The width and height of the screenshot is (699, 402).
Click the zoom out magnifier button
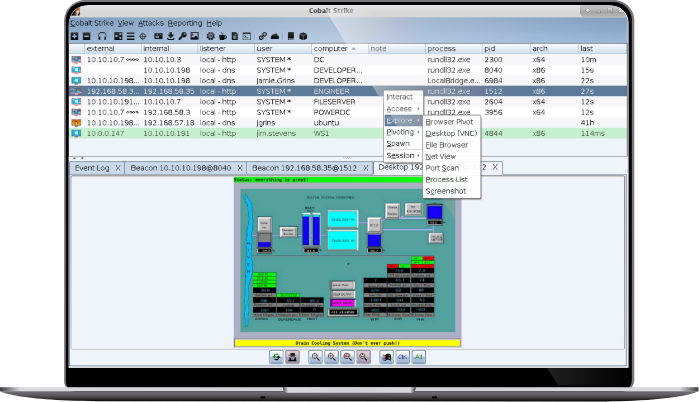coord(316,357)
